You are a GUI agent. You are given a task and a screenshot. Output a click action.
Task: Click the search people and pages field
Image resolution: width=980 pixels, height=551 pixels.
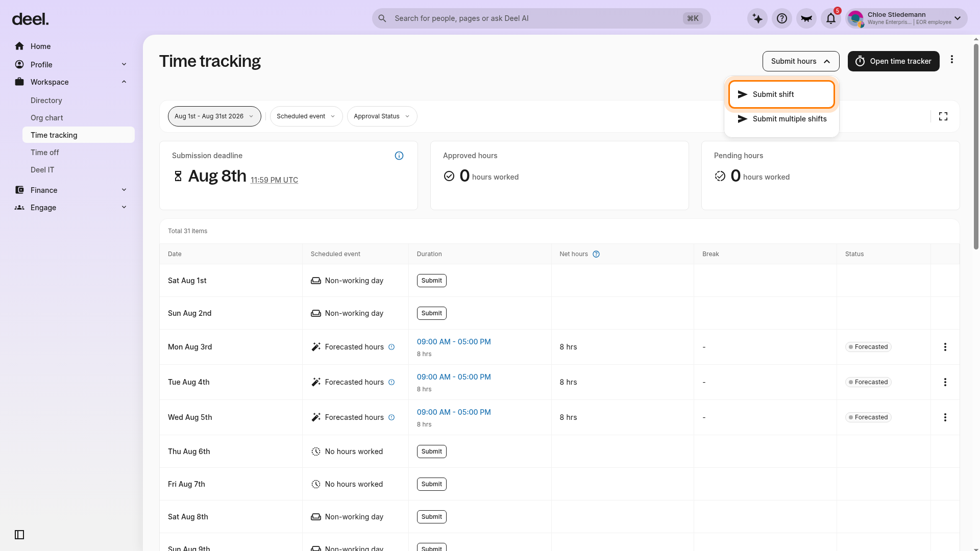pos(541,18)
